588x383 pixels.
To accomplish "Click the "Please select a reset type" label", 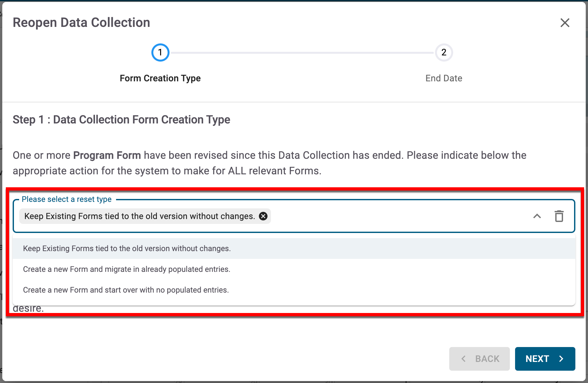I will tap(66, 199).
